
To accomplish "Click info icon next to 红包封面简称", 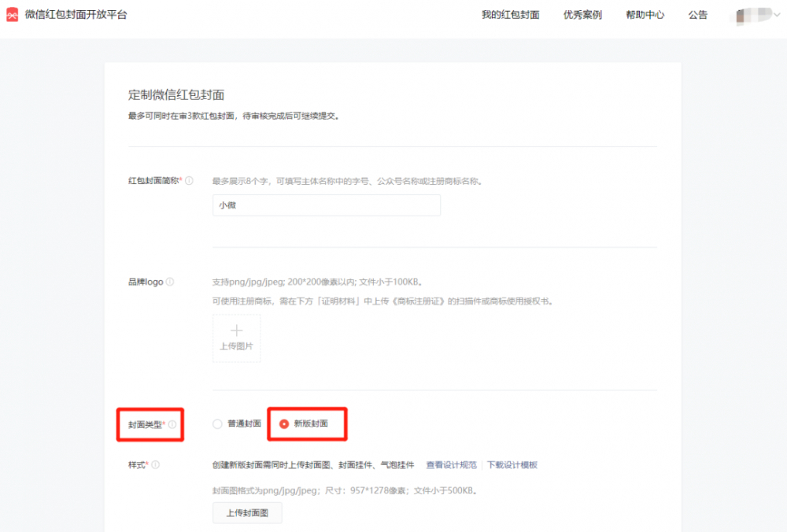I will point(189,181).
